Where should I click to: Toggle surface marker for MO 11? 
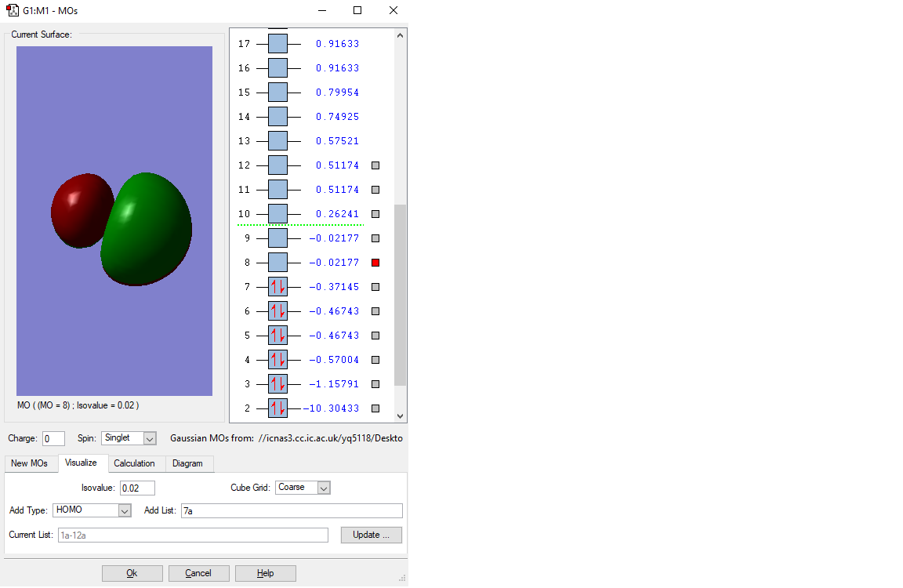pyautogui.click(x=375, y=190)
